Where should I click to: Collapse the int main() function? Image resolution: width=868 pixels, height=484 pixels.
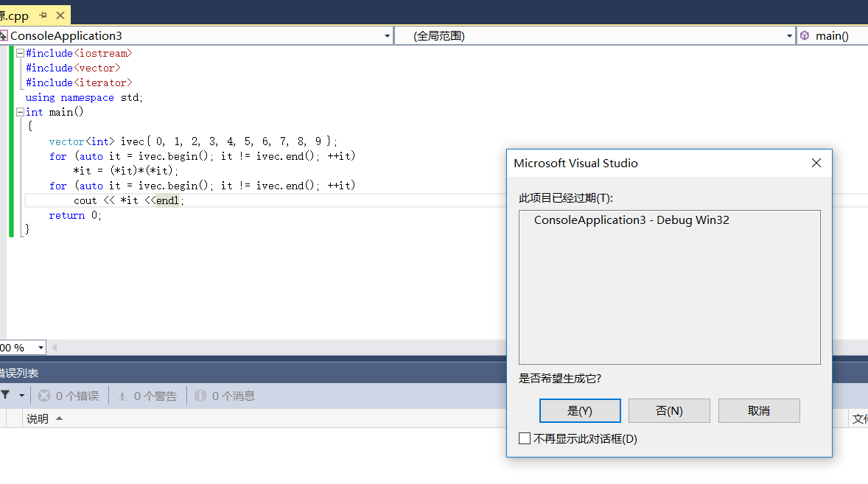pyautogui.click(x=20, y=112)
